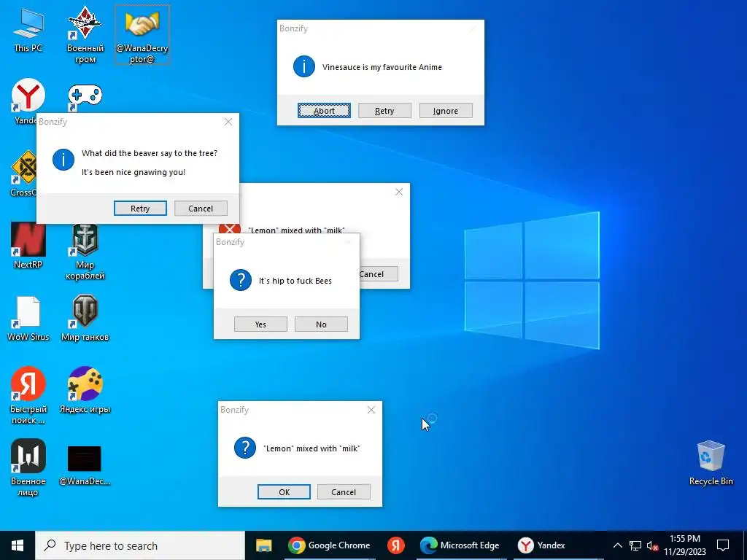747x560 pixels.
Task: Show hidden system tray icons
Action: (x=617, y=545)
